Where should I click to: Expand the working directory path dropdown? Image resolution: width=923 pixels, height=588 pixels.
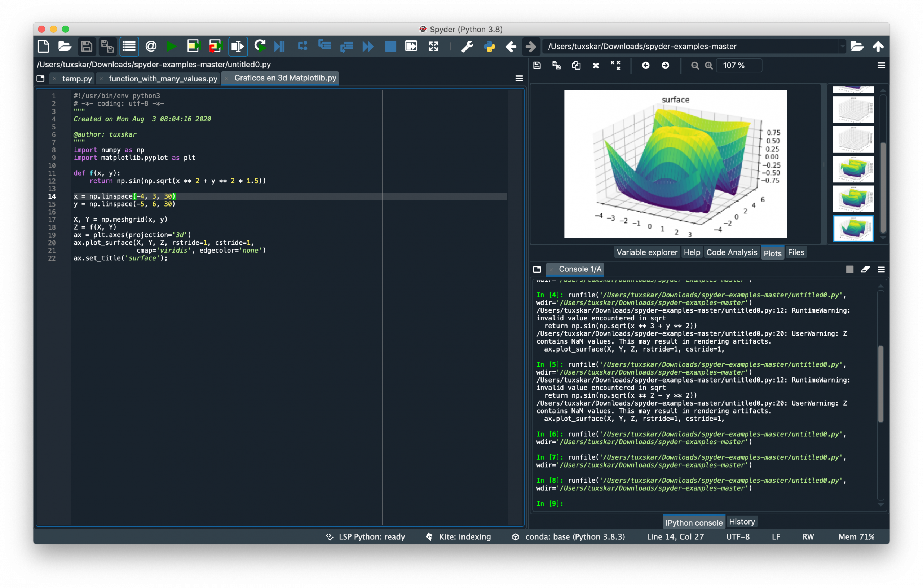[842, 47]
